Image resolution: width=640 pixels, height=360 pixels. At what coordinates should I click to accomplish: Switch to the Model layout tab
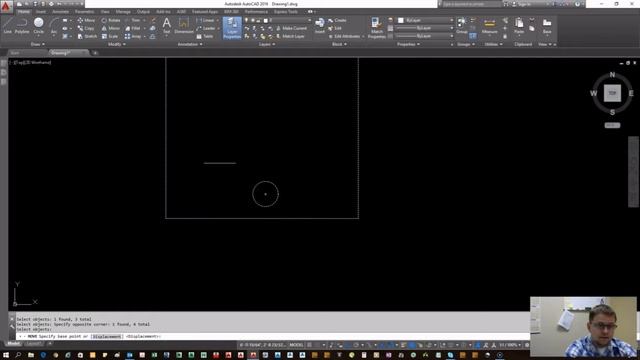[x=14, y=344]
